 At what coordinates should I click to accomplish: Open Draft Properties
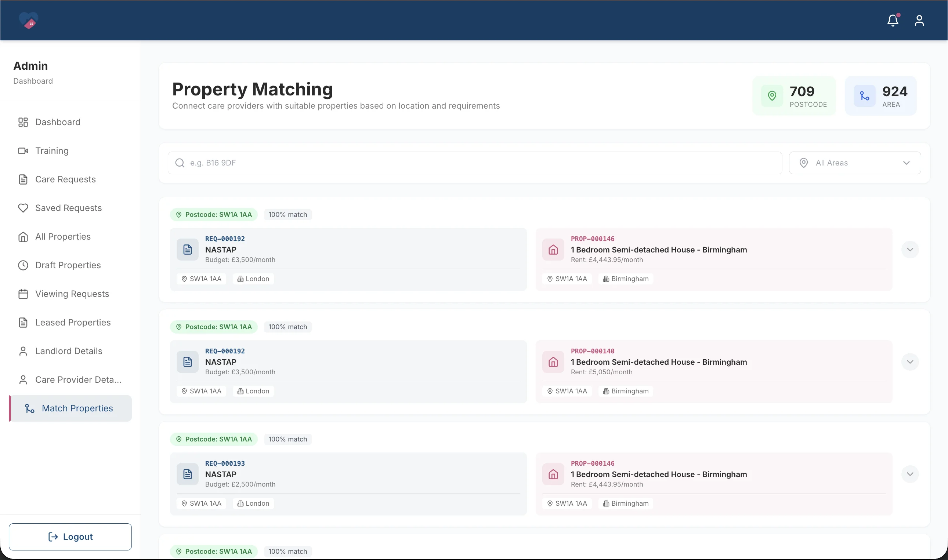click(70, 265)
